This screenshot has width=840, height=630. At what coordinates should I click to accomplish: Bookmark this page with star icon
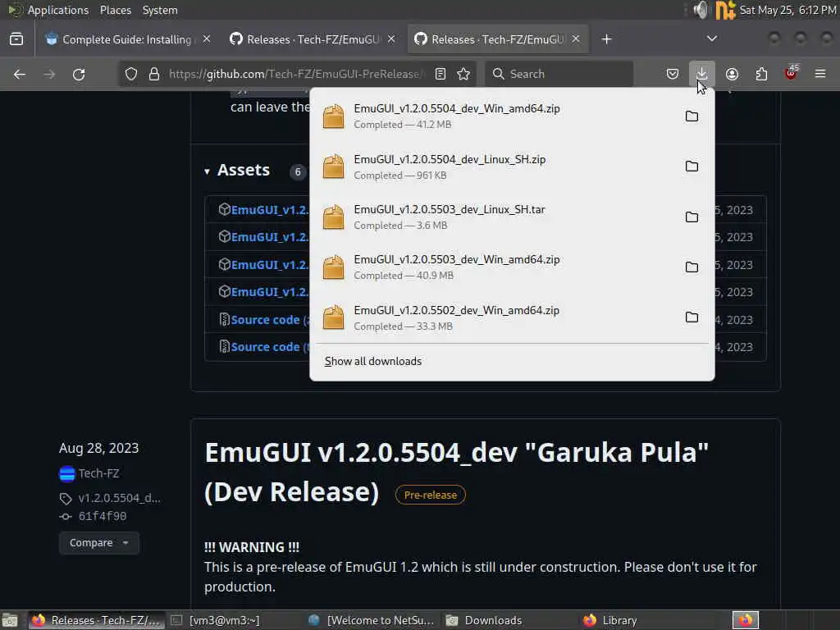click(x=464, y=74)
